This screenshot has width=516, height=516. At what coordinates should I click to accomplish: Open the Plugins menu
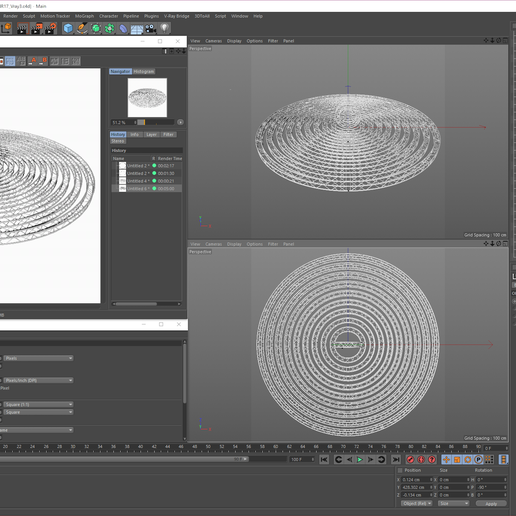(151, 16)
